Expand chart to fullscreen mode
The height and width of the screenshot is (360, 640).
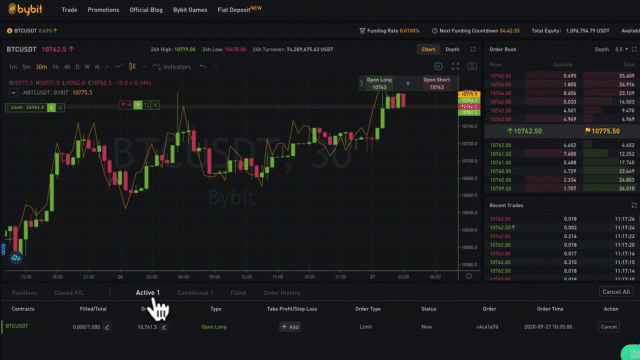[x=455, y=67]
